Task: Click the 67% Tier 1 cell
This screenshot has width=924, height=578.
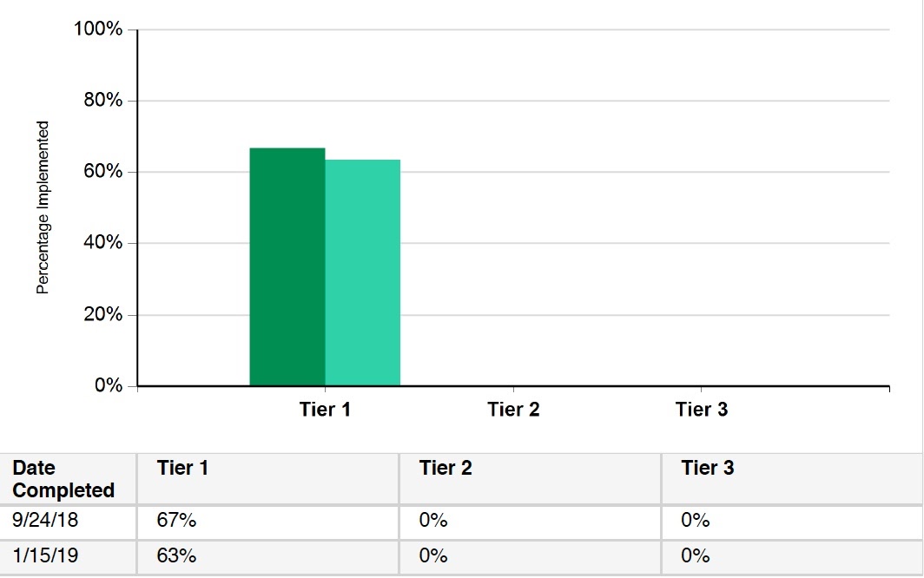Action: point(267,522)
